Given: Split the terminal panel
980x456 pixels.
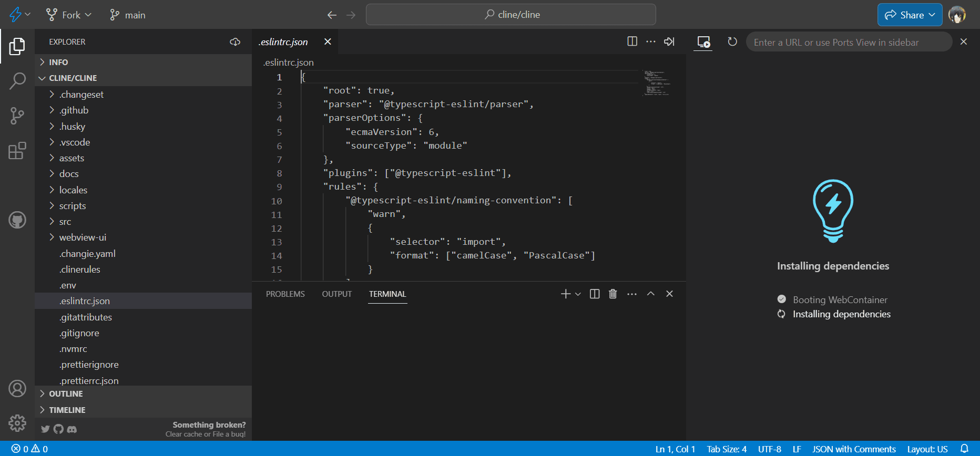Looking at the screenshot, I should [595, 294].
